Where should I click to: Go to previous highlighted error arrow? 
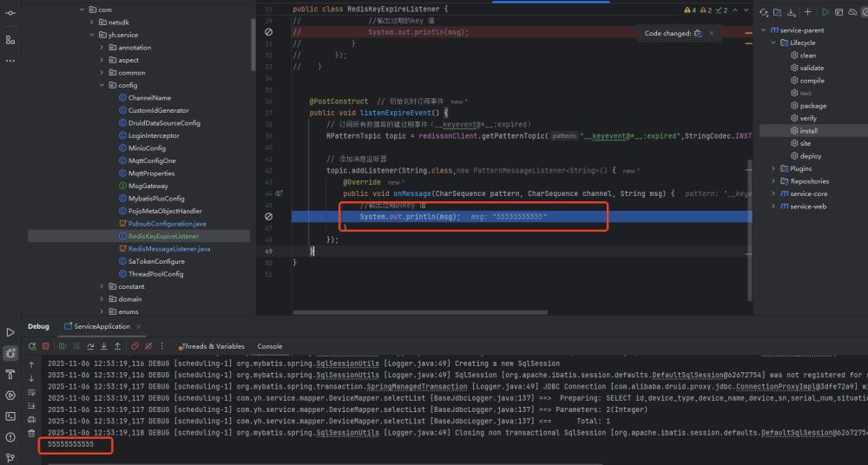pyautogui.click(x=735, y=10)
